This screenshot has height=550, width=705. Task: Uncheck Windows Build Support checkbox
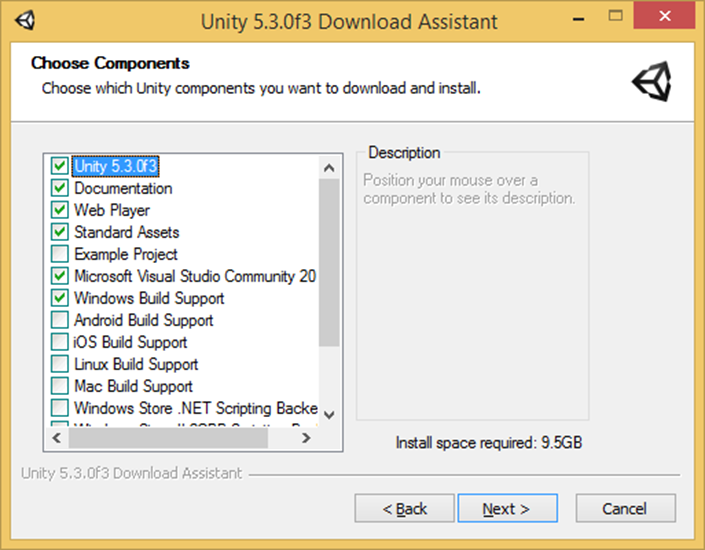[x=59, y=298]
